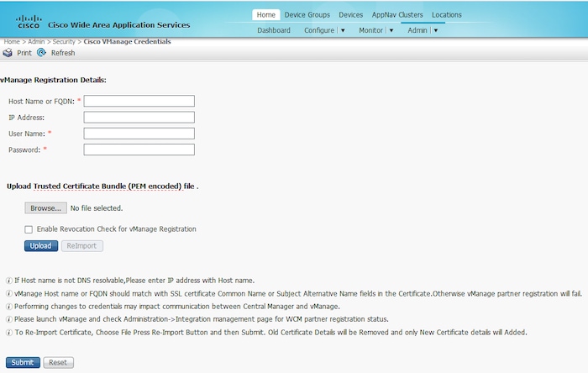Screen dimensions: 588x373
Task: Open the Monitor menu
Action: [x=371, y=30]
